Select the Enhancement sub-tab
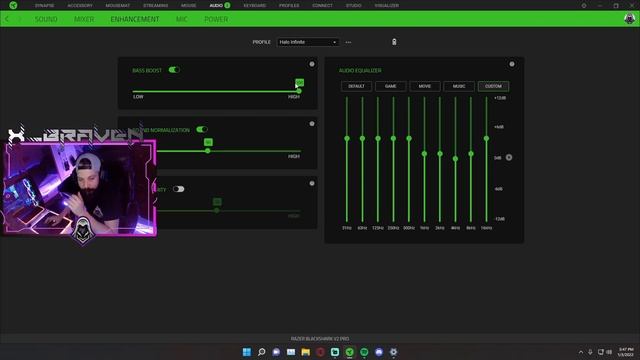The width and height of the screenshot is (640, 360). [135, 19]
